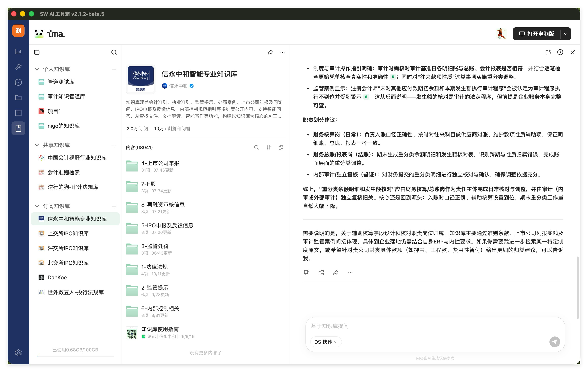Open the bar chart statistics sidebar icon
The height and width of the screenshot is (372, 588).
(x=18, y=51)
